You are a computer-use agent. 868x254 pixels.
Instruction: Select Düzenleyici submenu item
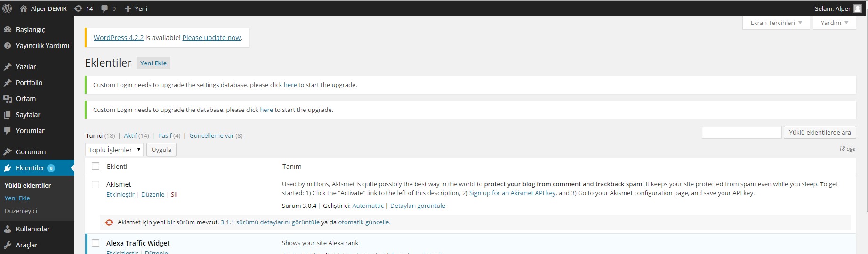pos(21,211)
